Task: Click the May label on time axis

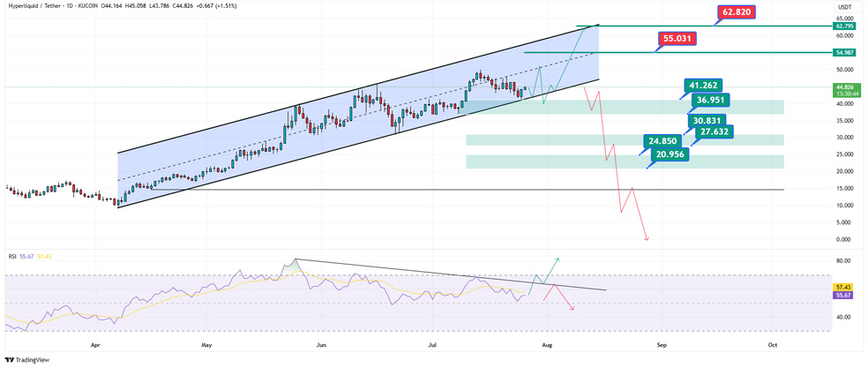Action: [206, 345]
